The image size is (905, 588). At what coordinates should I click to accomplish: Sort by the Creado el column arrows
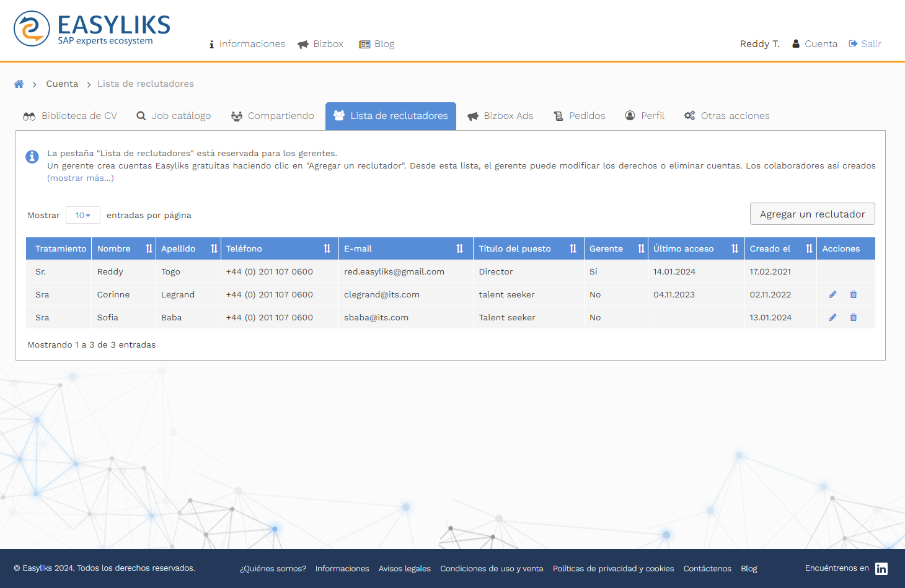coord(809,248)
